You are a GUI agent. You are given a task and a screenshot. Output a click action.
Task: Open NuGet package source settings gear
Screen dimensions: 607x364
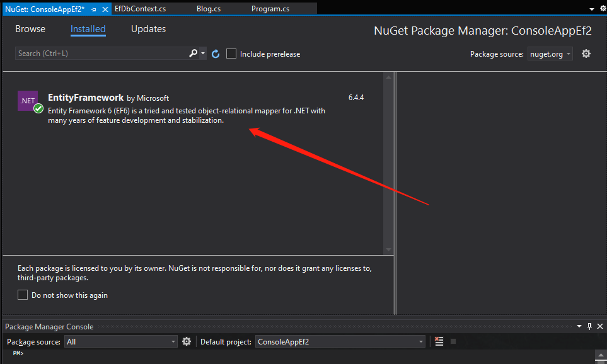click(586, 54)
